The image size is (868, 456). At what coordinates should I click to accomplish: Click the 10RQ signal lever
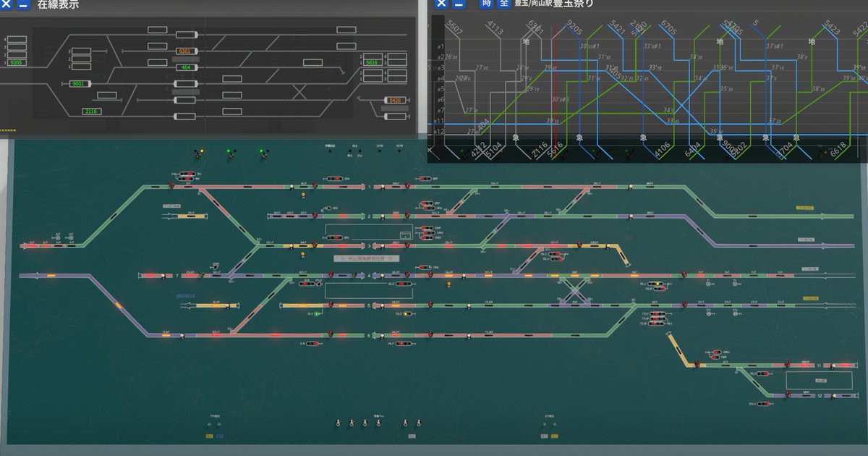pyautogui.click(x=427, y=232)
